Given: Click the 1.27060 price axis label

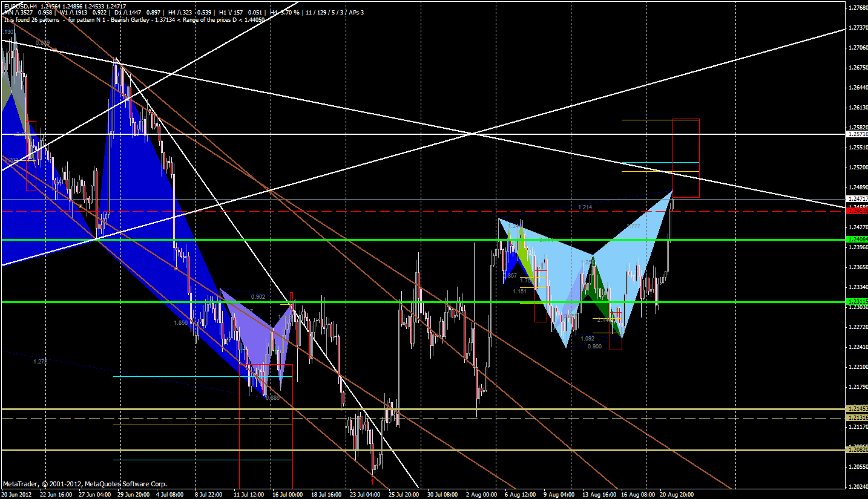Looking at the screenshot, I should 857,48.
